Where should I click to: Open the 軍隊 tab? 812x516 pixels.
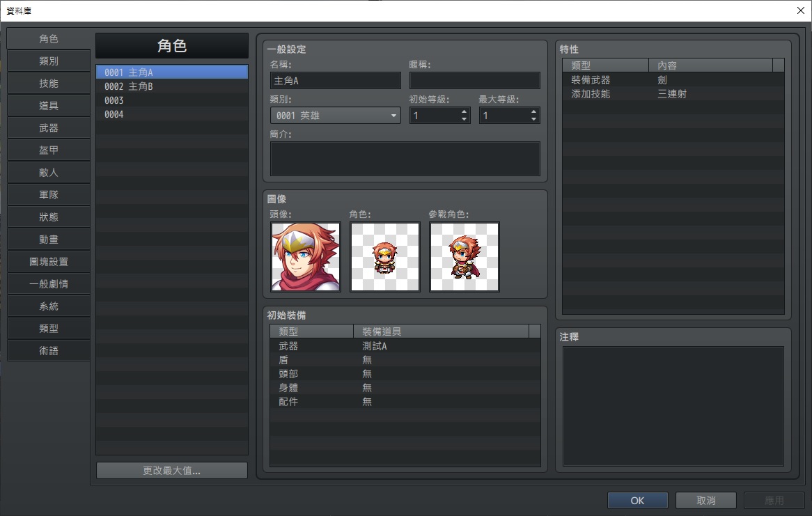click(49, 195)
